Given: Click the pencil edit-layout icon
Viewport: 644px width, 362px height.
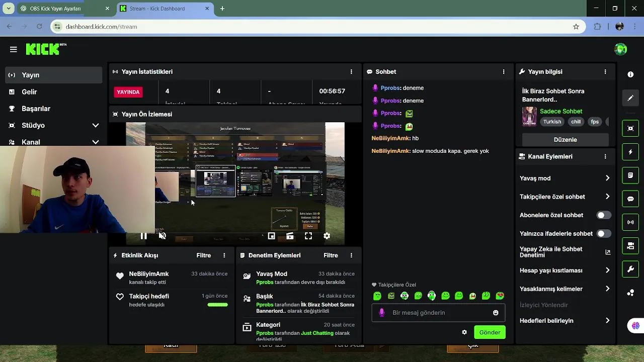Looking at the screenshot, I should coord(630,98).
